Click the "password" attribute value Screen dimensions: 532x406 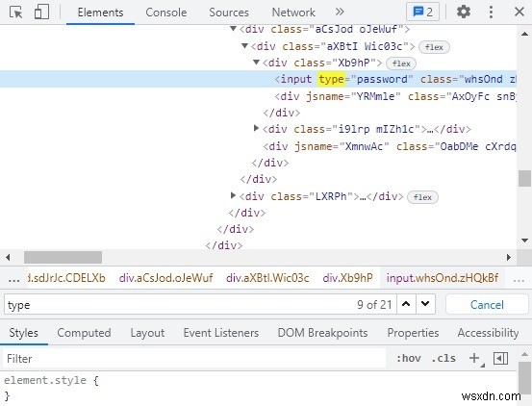coord(382,79)
